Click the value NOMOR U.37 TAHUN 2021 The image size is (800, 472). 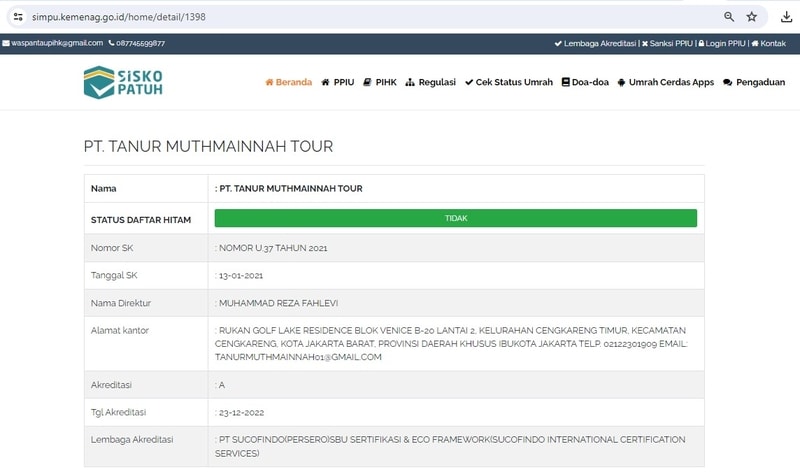pyautogui.click(x=273, y=248)
